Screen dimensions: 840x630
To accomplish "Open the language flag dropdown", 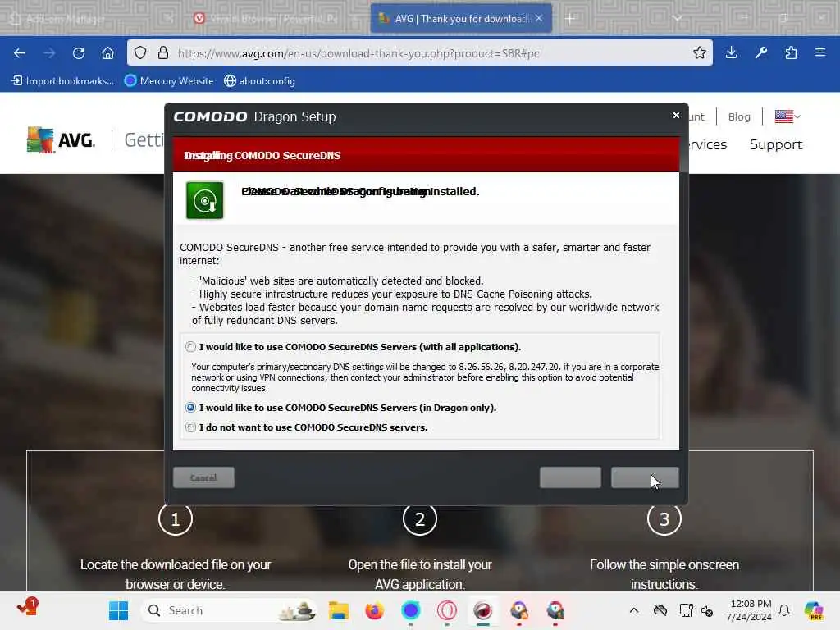I will click(x=787, y=116).
